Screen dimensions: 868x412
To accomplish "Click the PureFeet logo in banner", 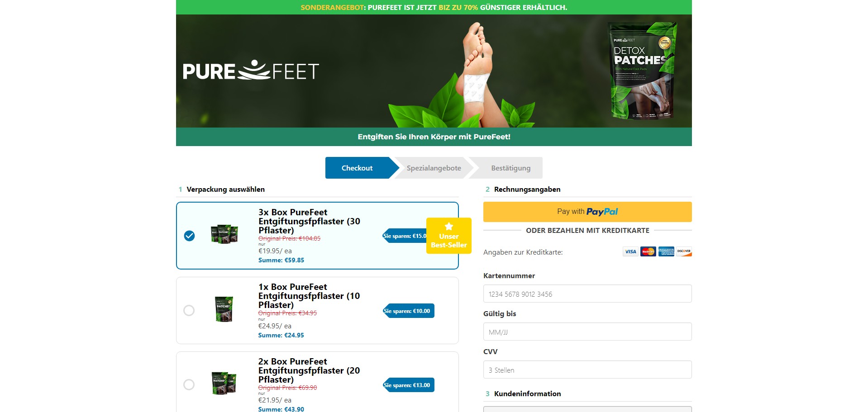I will (x=251, y=71).
